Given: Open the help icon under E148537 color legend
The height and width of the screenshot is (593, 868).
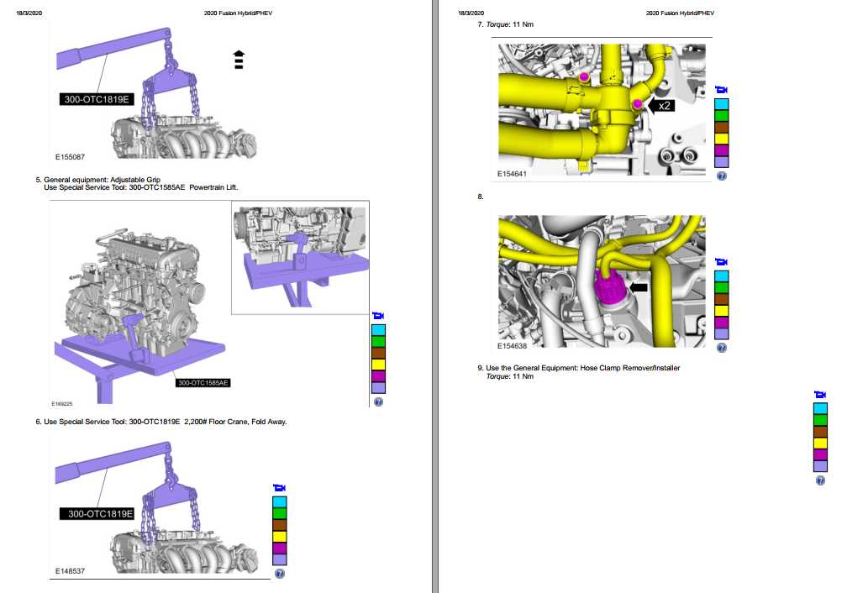Looking at the screenshot, I should coord(280,574).
